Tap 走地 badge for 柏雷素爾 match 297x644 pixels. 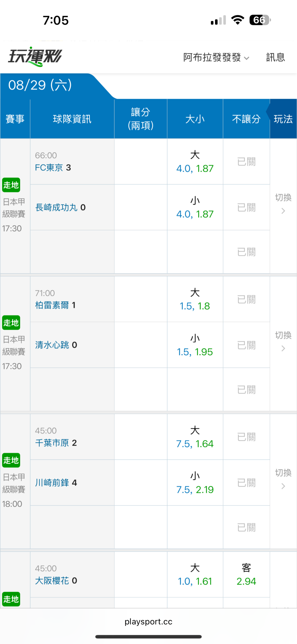click(x=11, y=323)
